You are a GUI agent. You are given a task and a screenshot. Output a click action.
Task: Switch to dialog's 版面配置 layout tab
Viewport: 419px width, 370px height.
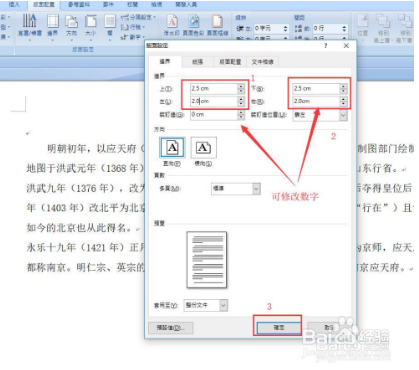(x=230, y=62)
